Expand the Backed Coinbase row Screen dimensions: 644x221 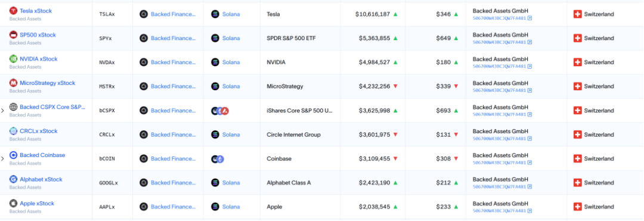click(2, 159)
